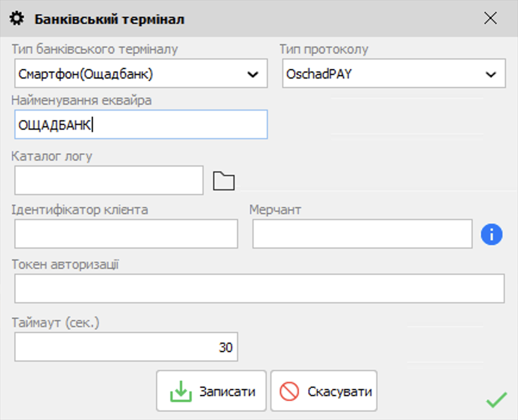Browse for log folder with folder icon
The height and width of the screenshot is (420, 518).
coord(224,181)
